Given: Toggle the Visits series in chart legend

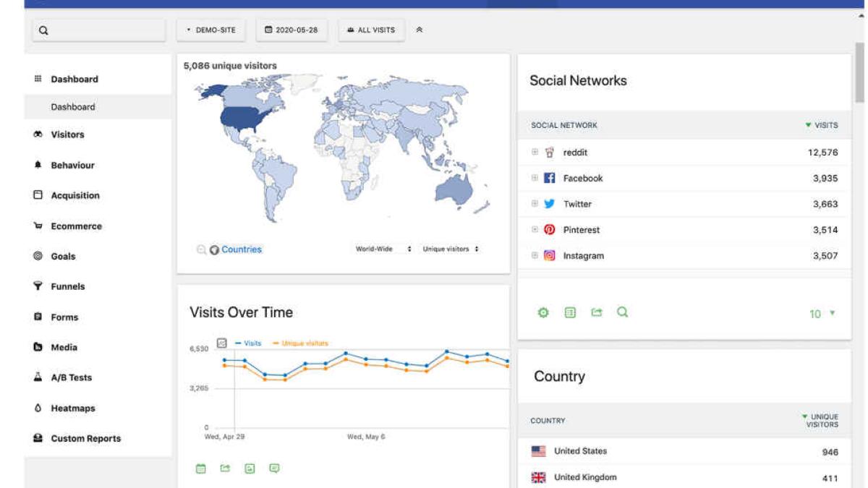Looking at the screenshot, I should click(x=248, y=343).
